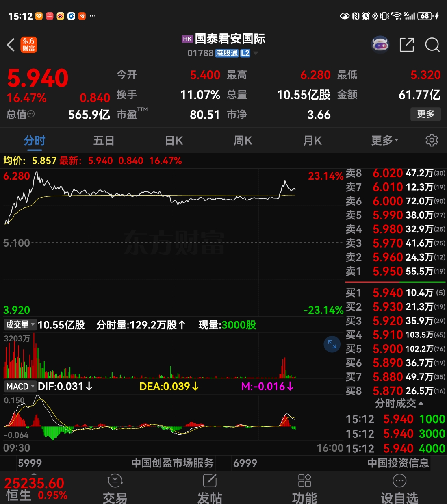Select 买5 order at 5.900
Viewport: 447px width, 504px height.
[395, 349]
